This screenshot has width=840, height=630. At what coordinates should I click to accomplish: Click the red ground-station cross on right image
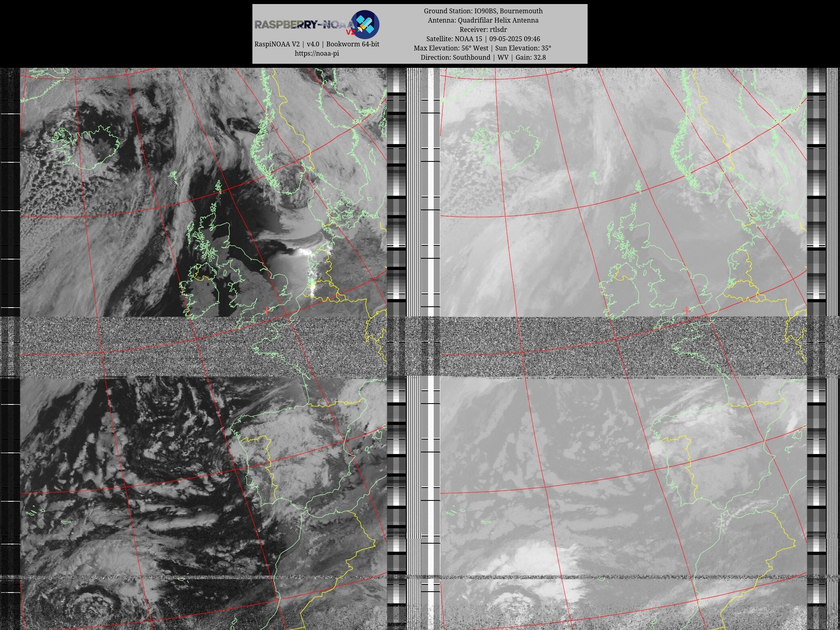[x=687, y=310]
